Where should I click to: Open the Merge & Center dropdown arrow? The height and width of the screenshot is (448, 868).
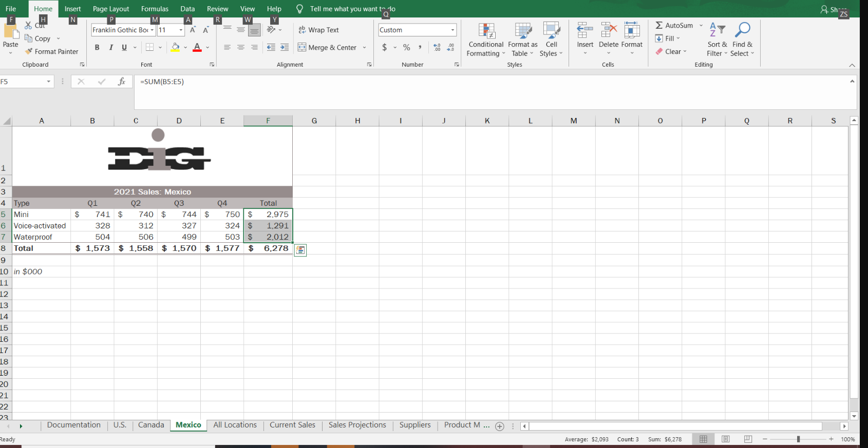point(364,47)
